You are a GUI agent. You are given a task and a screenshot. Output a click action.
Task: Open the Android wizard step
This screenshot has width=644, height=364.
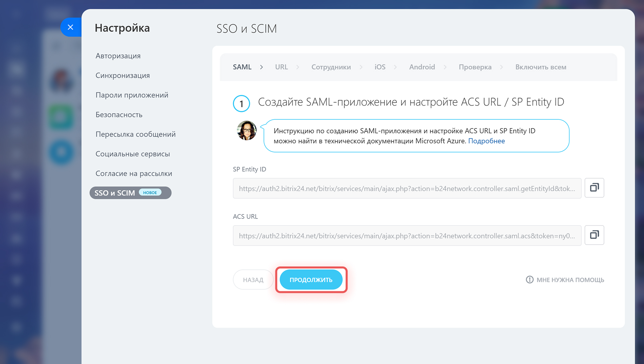(x=422, y=67)
